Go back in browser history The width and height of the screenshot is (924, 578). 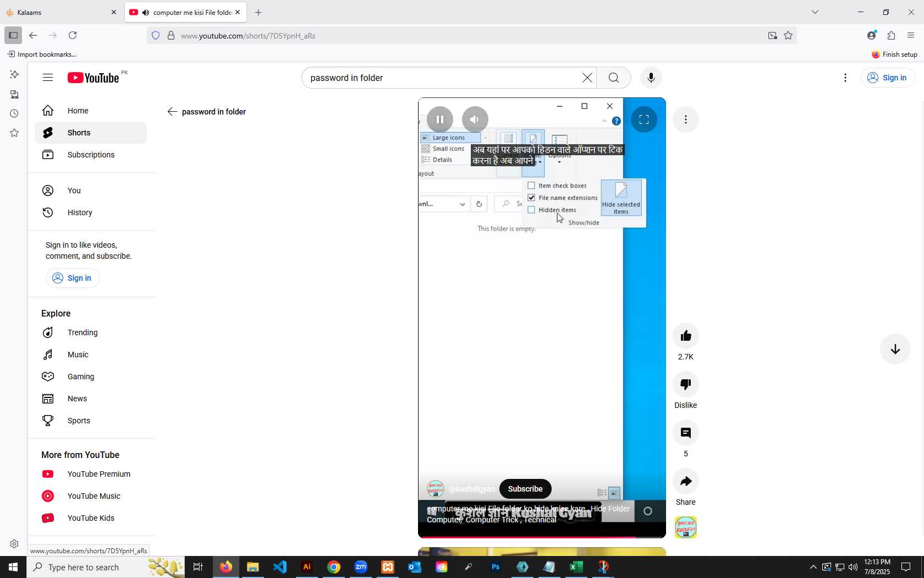click(x=33, y=35)
